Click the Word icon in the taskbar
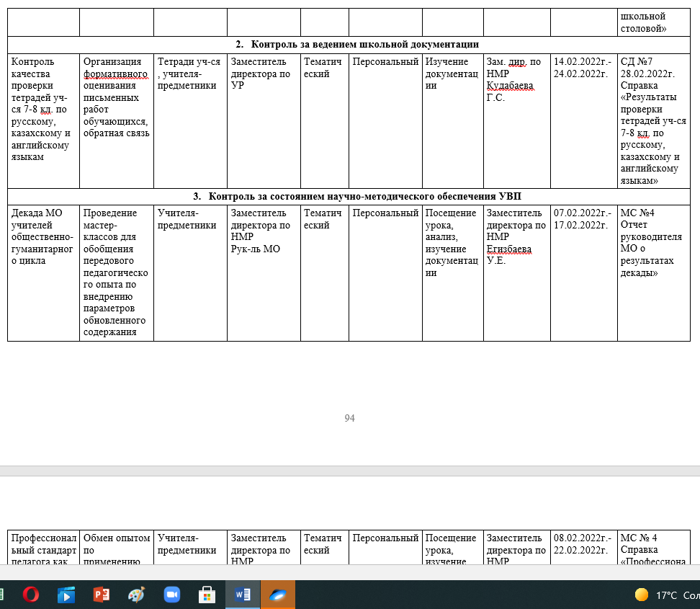Screen dimensions: 700x609 [242, 595]
